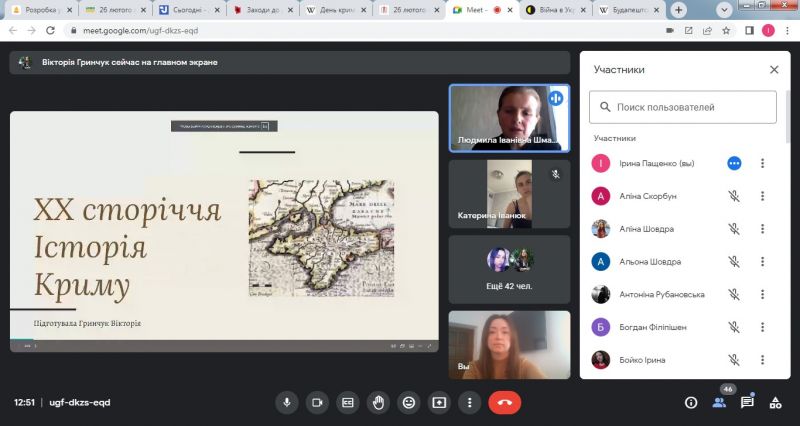Open the Ещё 42 чел. tile
This screenshot has height=426, width=800.
pyautogui.click(x=509, y=269)
